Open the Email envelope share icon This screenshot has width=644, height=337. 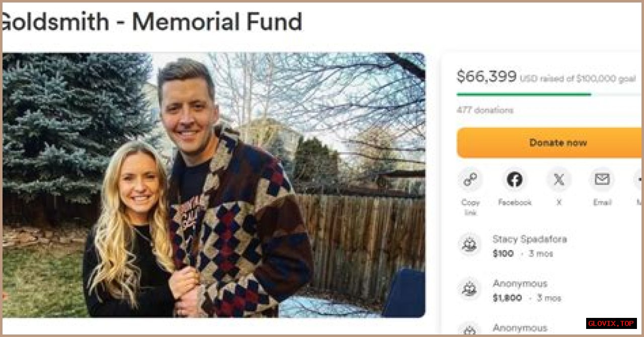point(602,180)
